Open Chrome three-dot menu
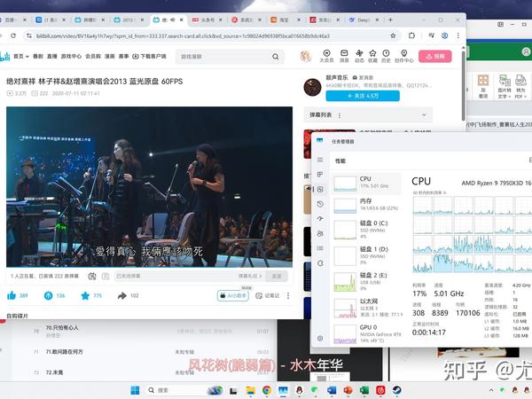This screenshot has height=399, width=532. (x=458, y=35)
